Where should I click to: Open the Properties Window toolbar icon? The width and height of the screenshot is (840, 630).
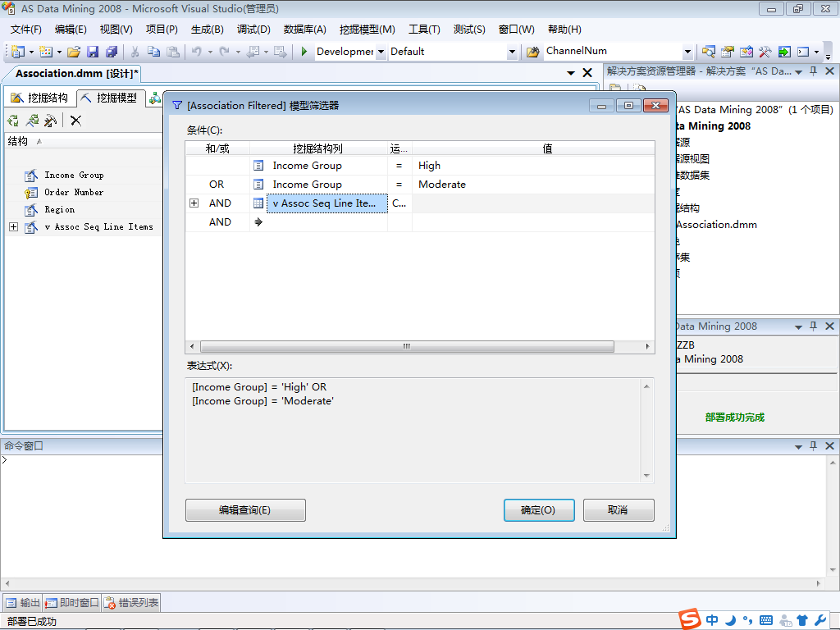[x=727, y=52]
